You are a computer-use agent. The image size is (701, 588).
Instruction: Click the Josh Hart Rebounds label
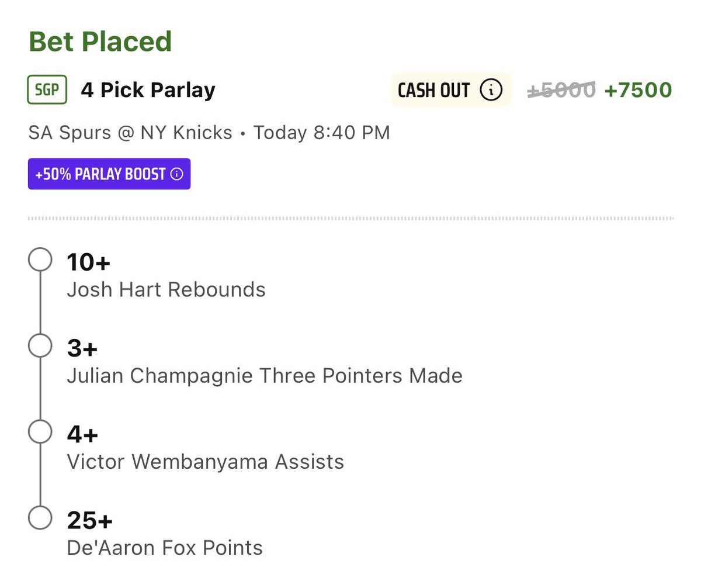pyautogui.click(x=166, y=289)
